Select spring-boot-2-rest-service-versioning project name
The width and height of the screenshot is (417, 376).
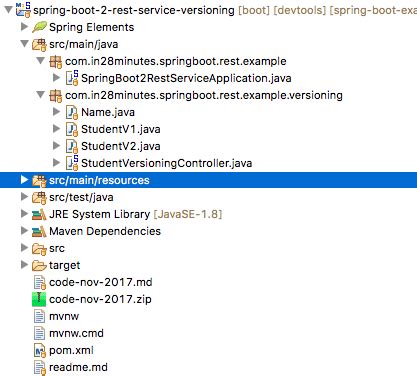(134, 10)
